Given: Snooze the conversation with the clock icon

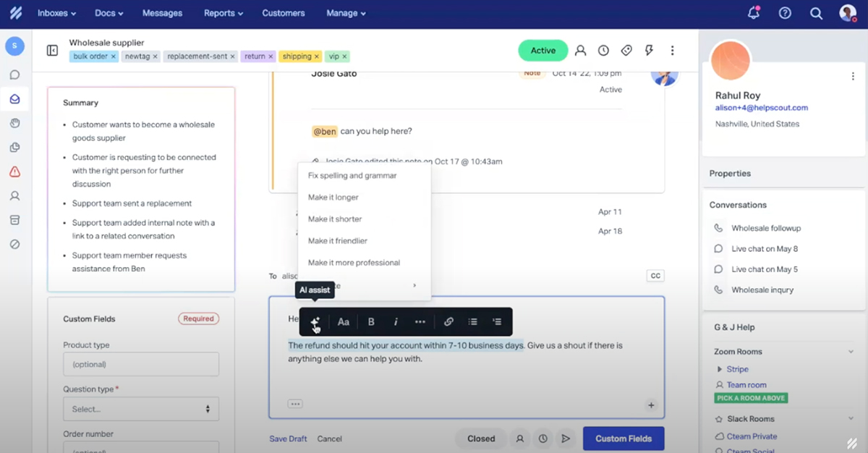Looking at the screenshot, I should 603,50.
